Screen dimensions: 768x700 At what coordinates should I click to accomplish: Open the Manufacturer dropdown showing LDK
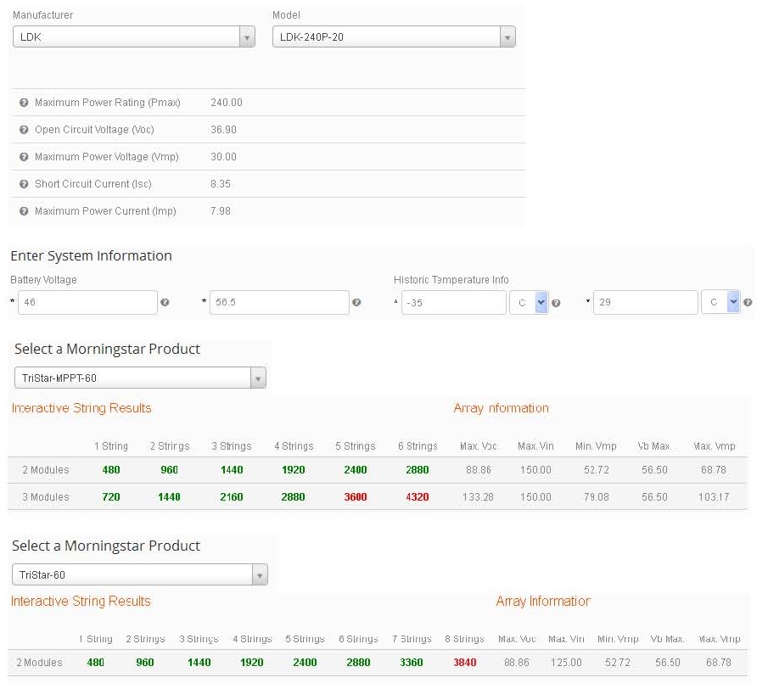tap(134, 36)
